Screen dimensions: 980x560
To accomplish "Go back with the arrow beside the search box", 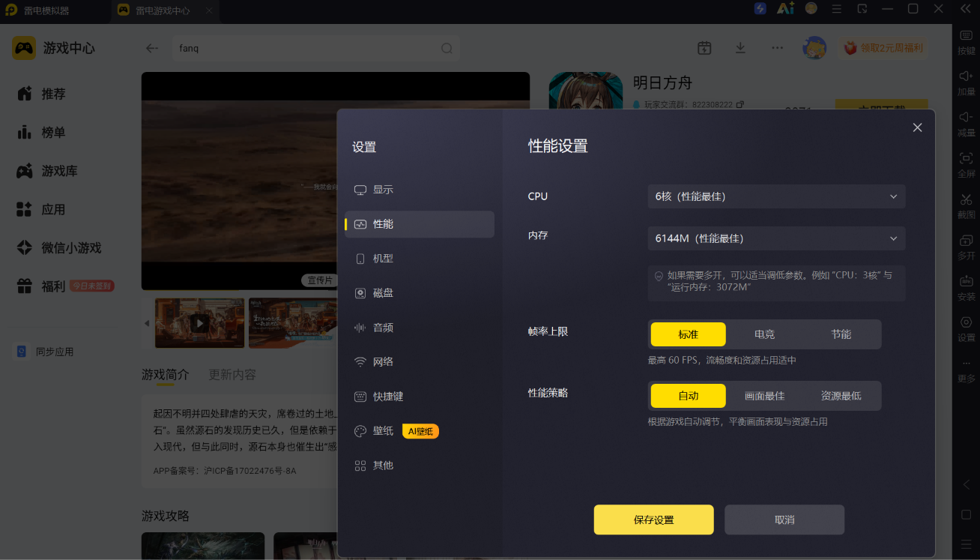I will [152, 48].
